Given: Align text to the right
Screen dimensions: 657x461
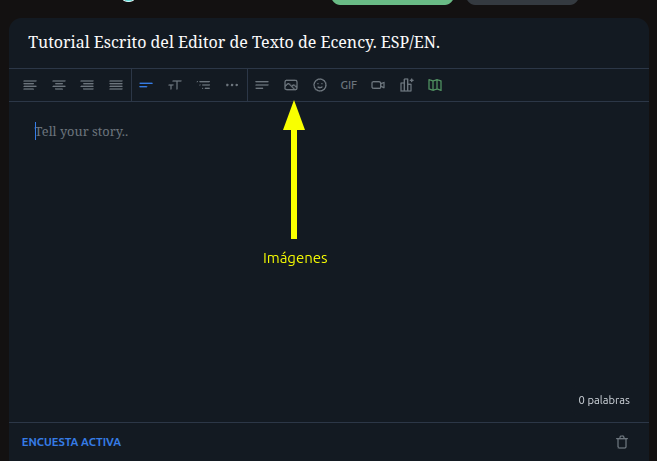Looking at the screenshot, I should pyautogui.click(x=87, y=85).
